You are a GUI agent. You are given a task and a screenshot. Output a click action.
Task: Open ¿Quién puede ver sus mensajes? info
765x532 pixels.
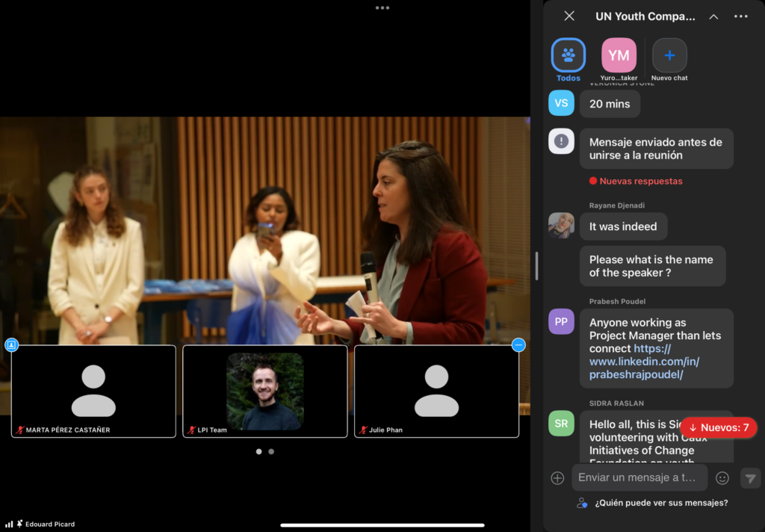click(x=660, y=503)
